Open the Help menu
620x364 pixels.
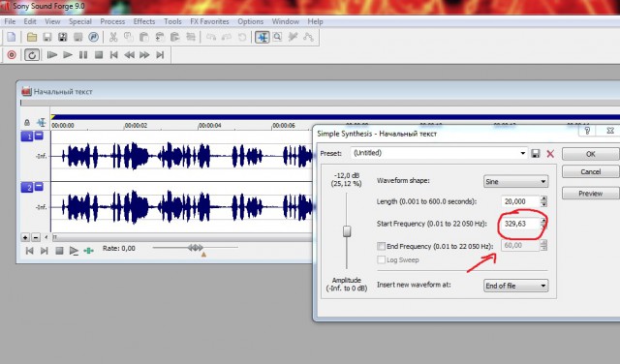(x=315, y=21)
